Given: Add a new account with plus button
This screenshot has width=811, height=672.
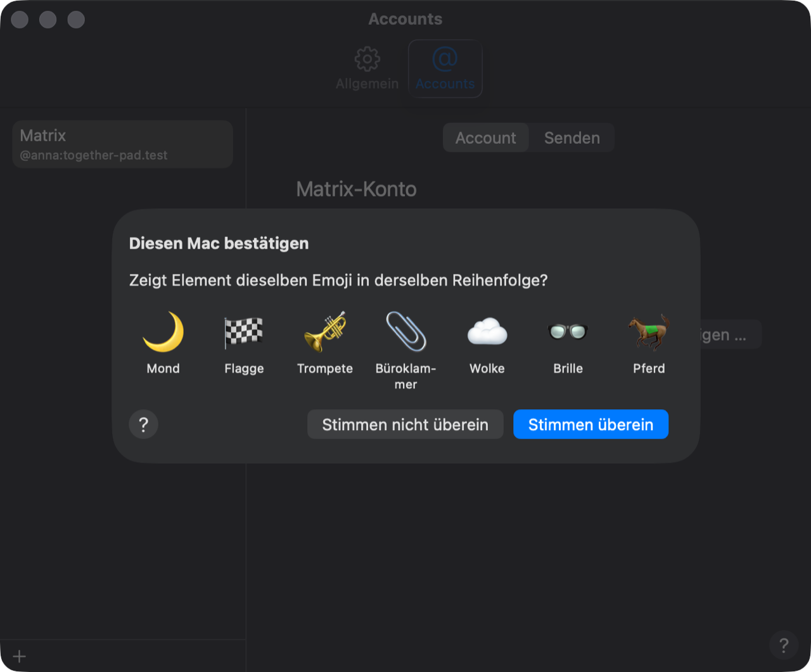Looking at the screenshot, I should (20, 656).
